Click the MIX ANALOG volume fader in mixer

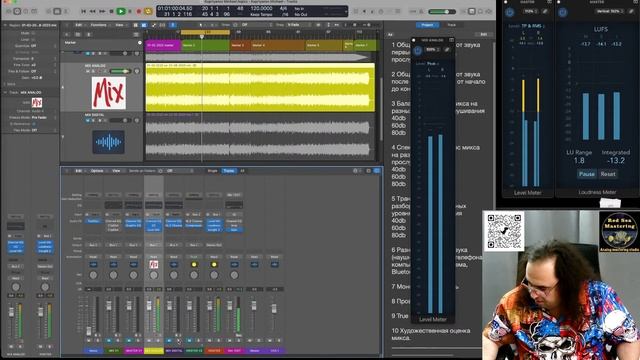(149, 306)
